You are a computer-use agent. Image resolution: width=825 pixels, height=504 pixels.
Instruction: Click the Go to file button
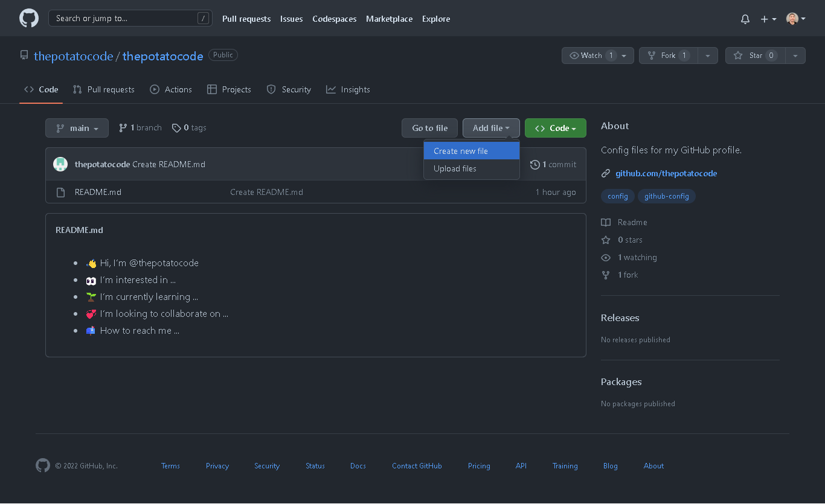click(430, 128)
